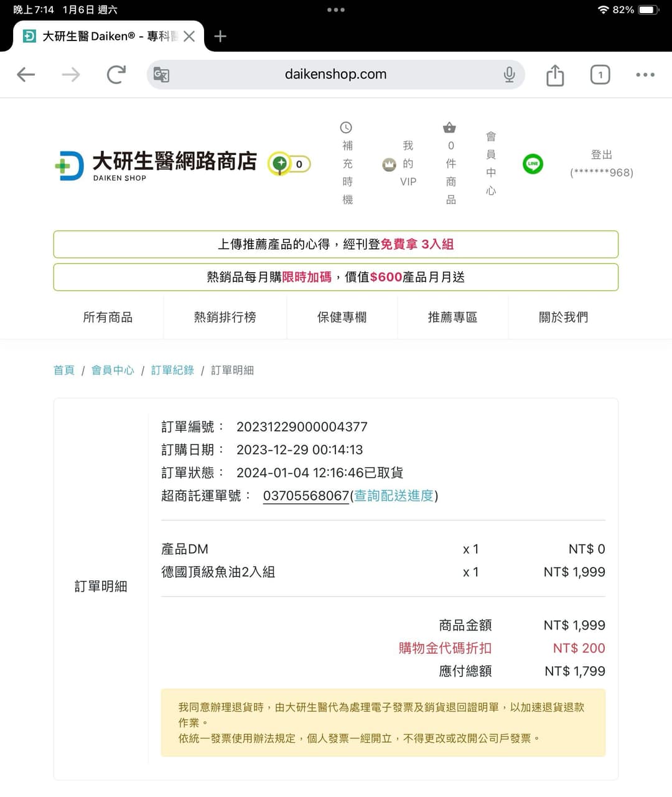Click tracking number 03705568067
Image resolution: width=672 pixels, height=797 pixels.
(x=306, y=496)
